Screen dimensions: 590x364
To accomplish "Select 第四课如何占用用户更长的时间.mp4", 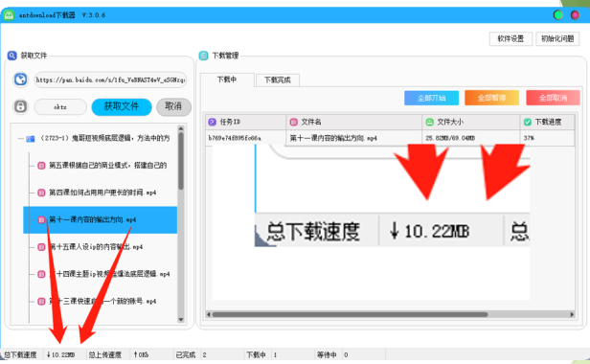I will (x=102, y=193).
